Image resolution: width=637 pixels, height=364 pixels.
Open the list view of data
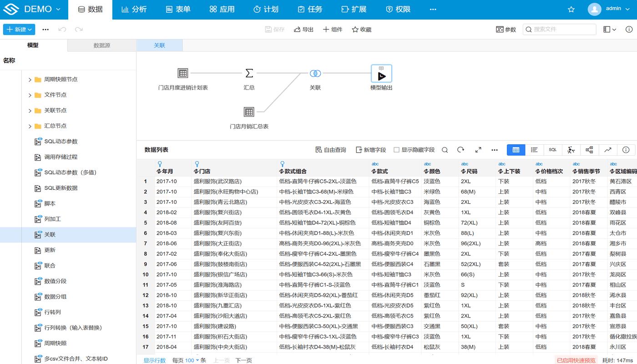(x=534, y=149)
